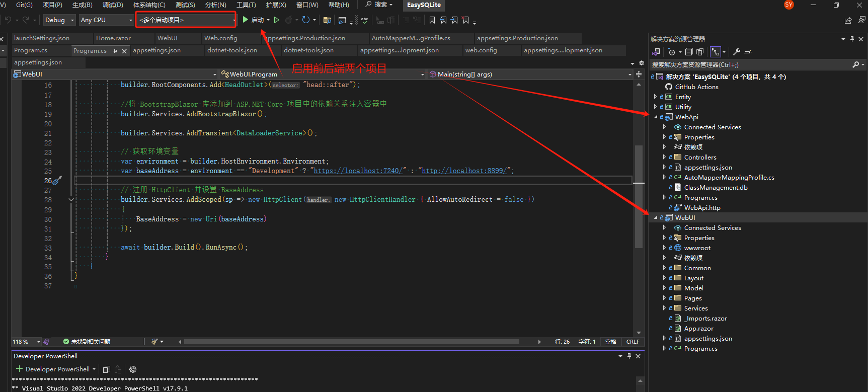Switch to the Home.razor tab

click(113, 38)
